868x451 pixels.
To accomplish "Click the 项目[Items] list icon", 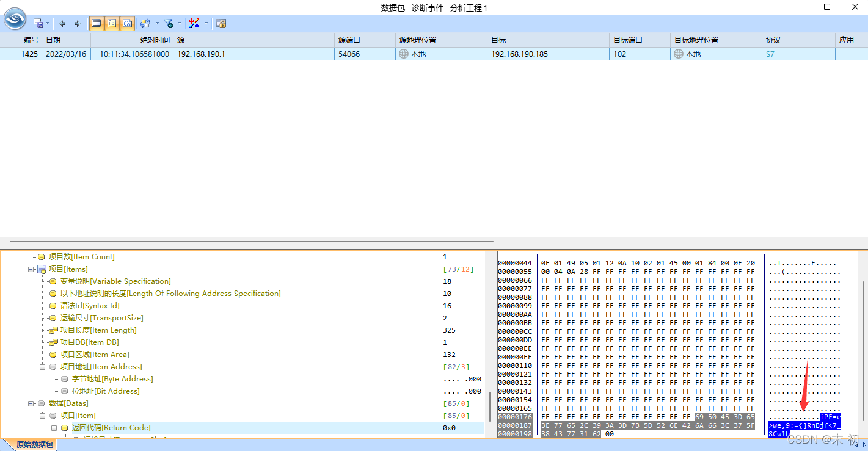I will coord(42,269).
